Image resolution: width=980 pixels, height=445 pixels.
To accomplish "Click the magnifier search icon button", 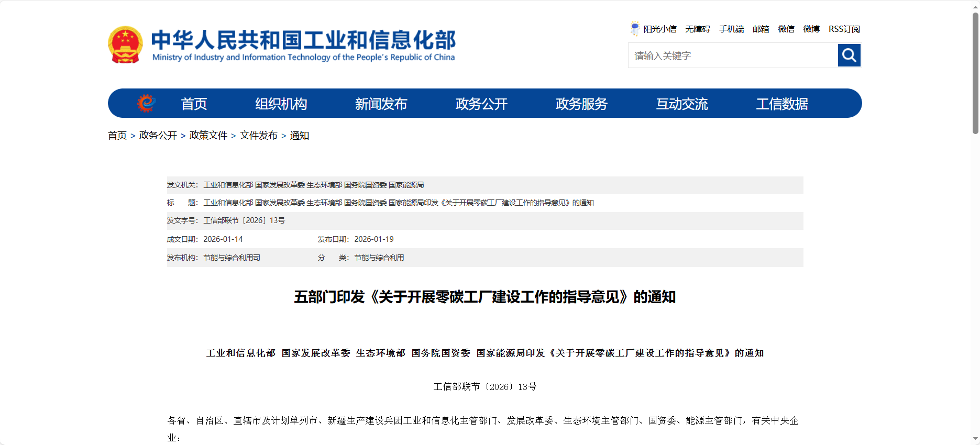I will pos(849,55).
